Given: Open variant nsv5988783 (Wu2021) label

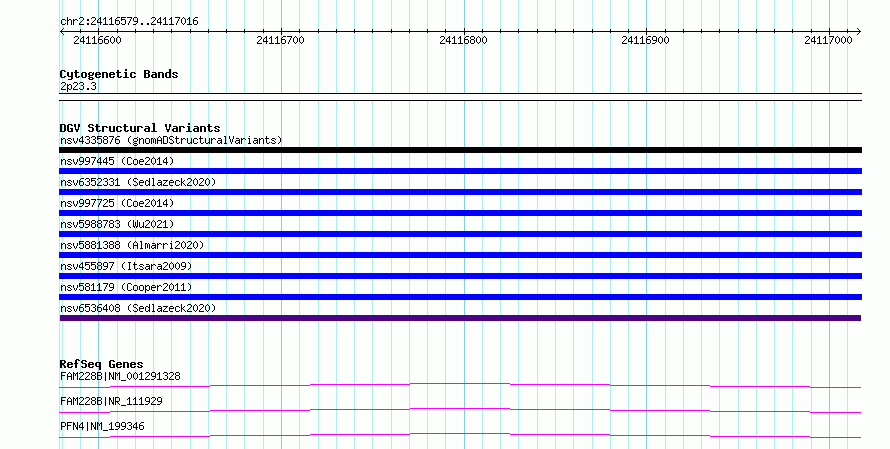Looking at the screenshot, I should pos(117,224).
